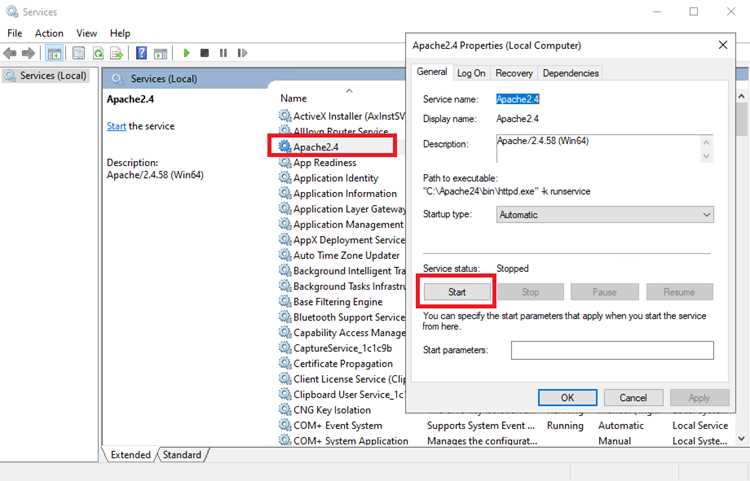This screenshot has width=750, height=481.
Task: Click the Export List toolbar icon
Action: (117, 53)
